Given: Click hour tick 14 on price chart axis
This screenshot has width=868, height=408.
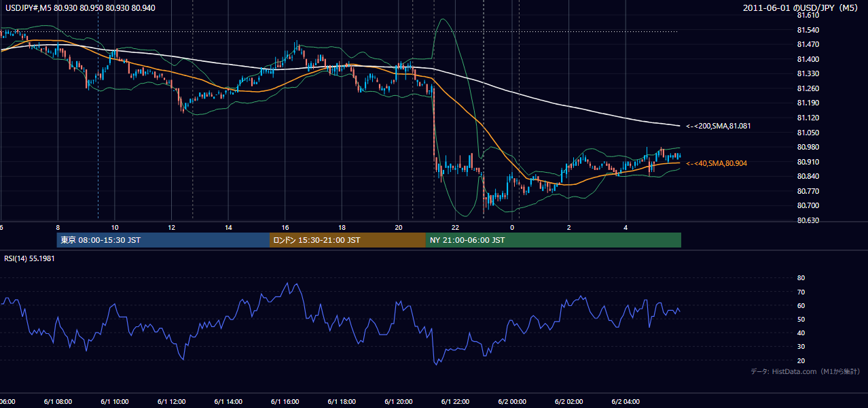Looking at the screenshot, I should (228, 228).
